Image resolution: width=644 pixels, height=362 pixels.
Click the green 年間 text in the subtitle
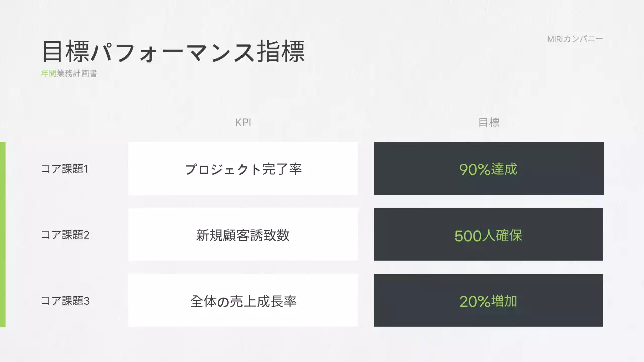[x=49, y=73]
